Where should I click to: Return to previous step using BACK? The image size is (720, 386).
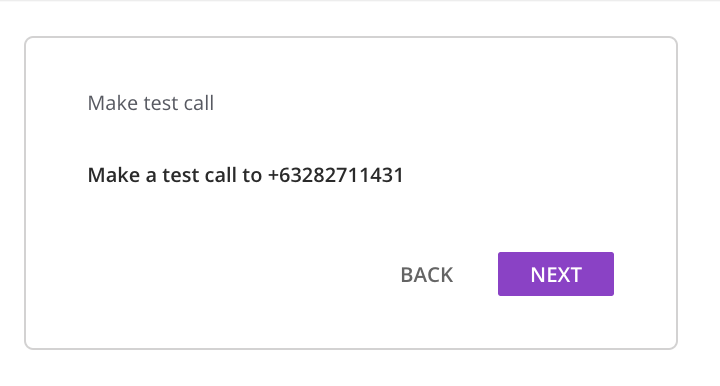click(x=427, y=275)
